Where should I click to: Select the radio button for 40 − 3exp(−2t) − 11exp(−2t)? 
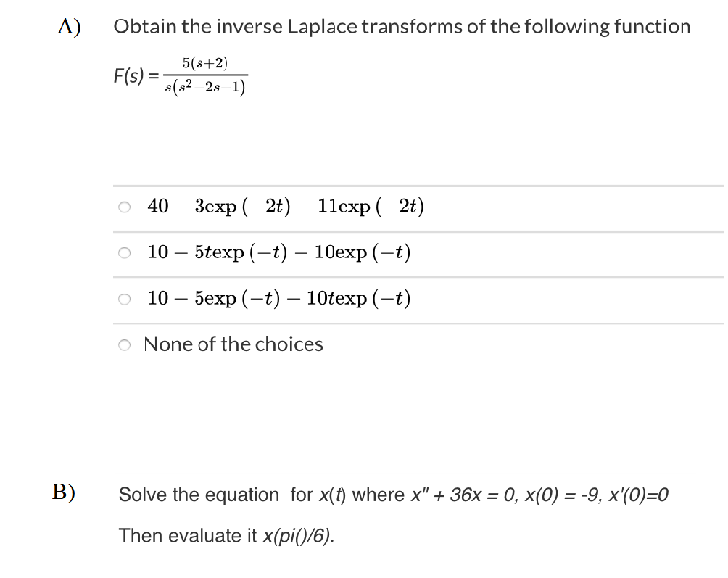[x=124, y=207]
